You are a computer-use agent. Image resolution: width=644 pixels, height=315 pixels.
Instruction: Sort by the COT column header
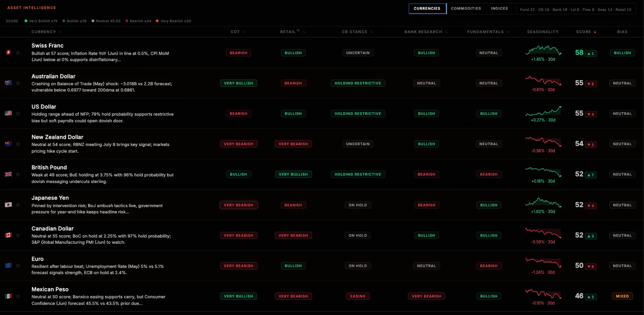pos(238,32)
